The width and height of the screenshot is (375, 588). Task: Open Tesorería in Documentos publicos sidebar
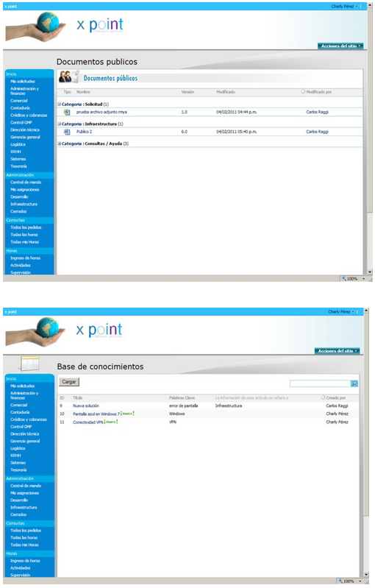click(18, 166)
